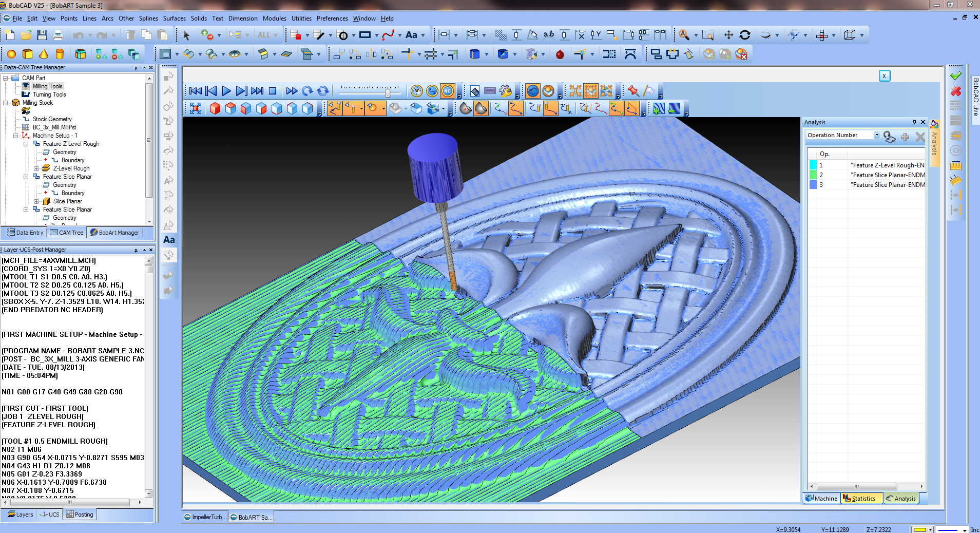This screenshot has height=533, width=980.
Task: Click the Play simulation button
Action: click(x=226, y=90)
